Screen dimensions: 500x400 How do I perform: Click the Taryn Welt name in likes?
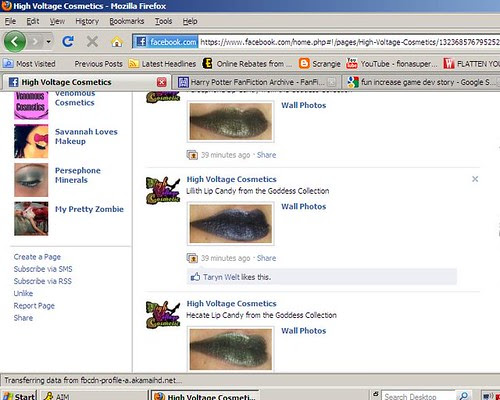point(221,277)
